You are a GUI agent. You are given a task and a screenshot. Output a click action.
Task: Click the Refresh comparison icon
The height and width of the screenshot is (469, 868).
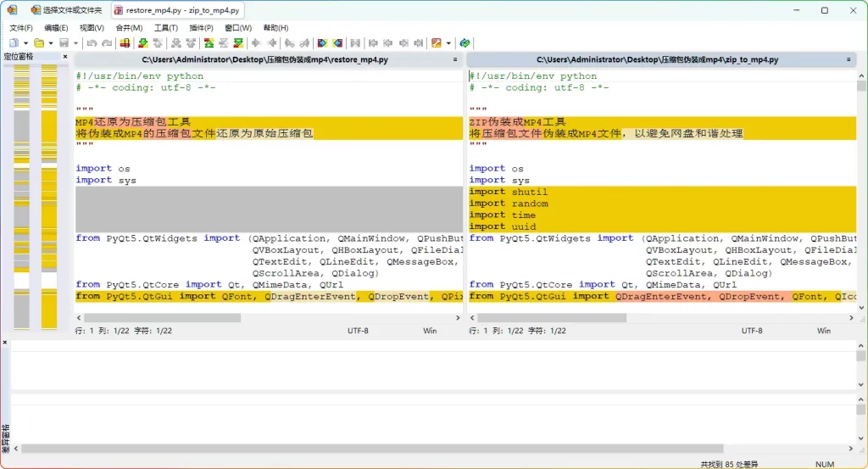tap(465, 43)
